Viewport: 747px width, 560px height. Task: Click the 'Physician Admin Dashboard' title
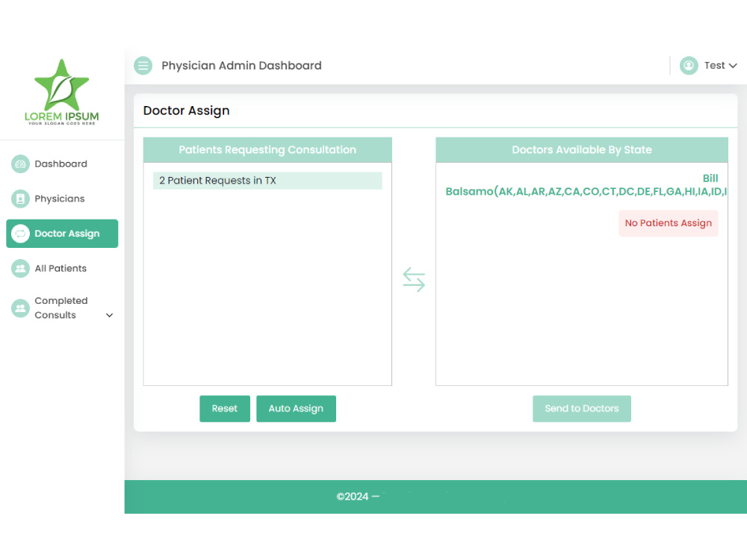point(241,66)
